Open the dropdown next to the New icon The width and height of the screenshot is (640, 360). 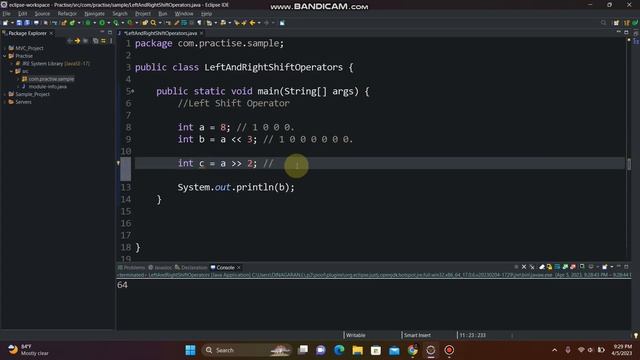pos(12,23)
